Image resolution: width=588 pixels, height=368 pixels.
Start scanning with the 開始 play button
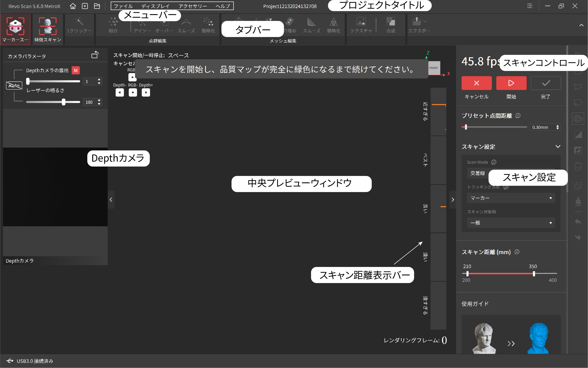511,83
